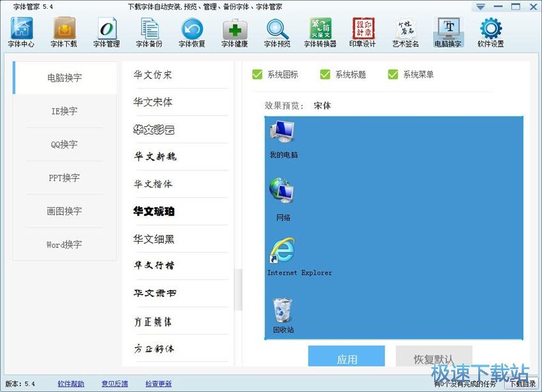The height and width of the screenshot is (392, 542).
Task: Select the 电脑换字 sidebar tab
Action: [x=64, y=78]
